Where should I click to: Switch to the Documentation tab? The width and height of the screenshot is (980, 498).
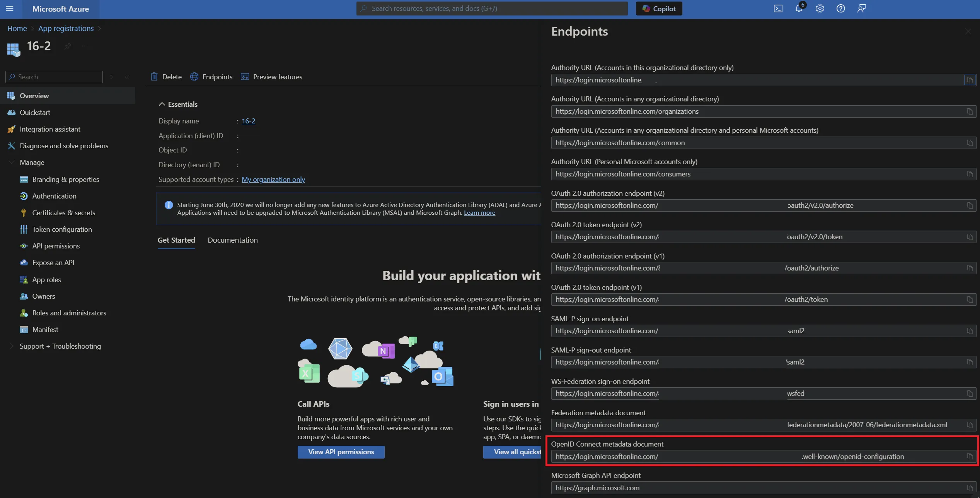pos(233,240)
